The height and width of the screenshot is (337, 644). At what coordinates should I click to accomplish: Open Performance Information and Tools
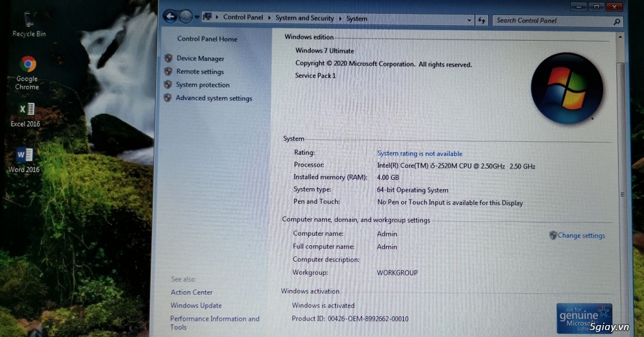214,323
